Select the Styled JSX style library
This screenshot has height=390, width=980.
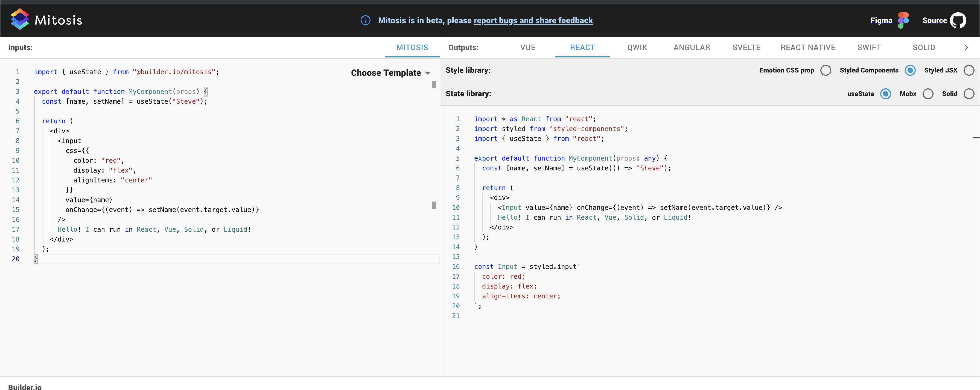(969, 70)
